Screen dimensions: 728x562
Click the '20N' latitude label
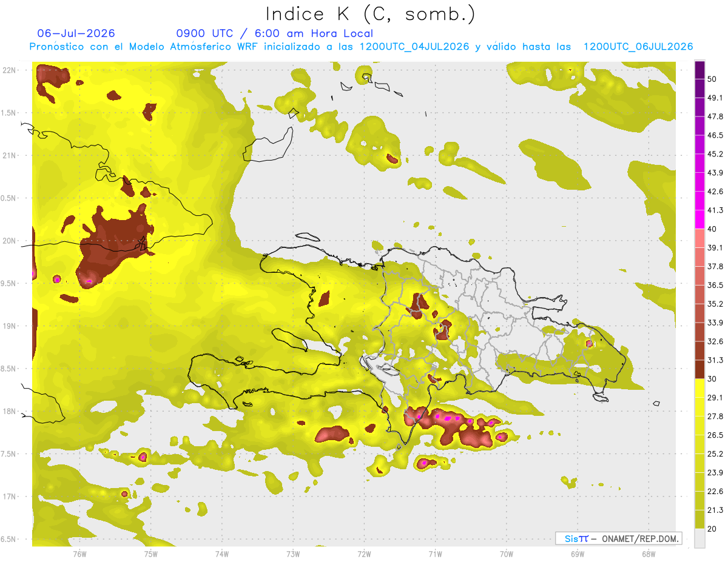10,241
